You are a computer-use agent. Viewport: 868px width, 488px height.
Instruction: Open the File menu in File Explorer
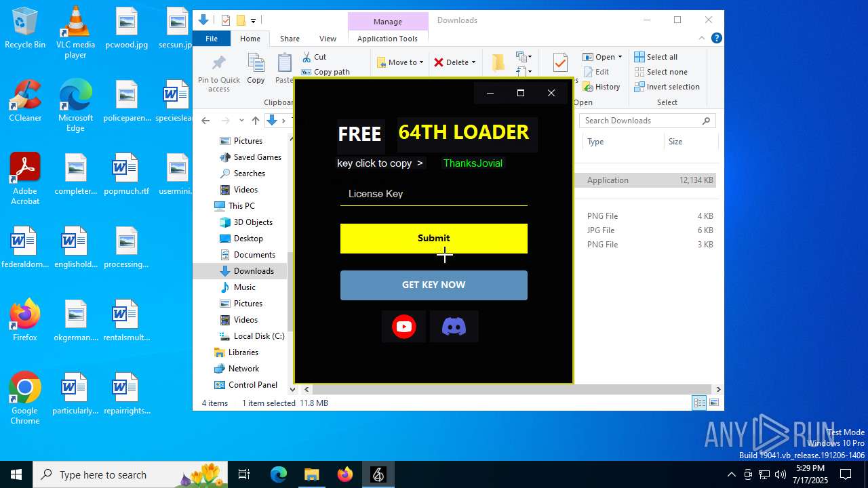coord(212,39)
